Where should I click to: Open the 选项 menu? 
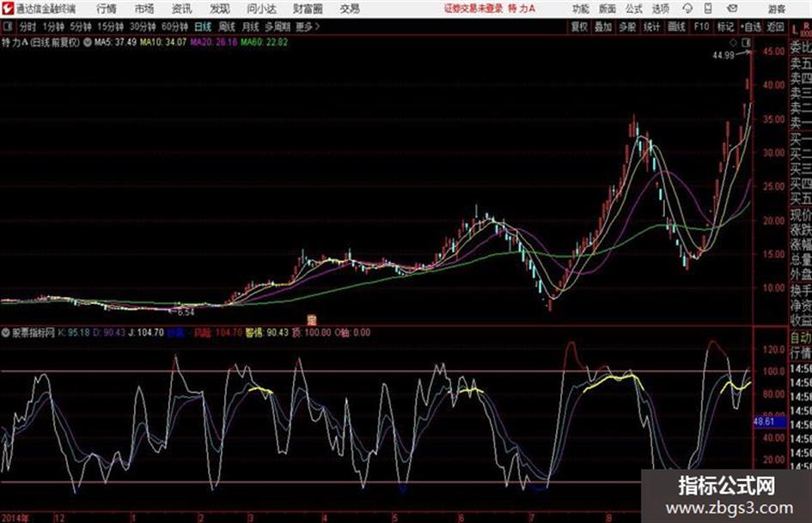click(x=661, y=9)
